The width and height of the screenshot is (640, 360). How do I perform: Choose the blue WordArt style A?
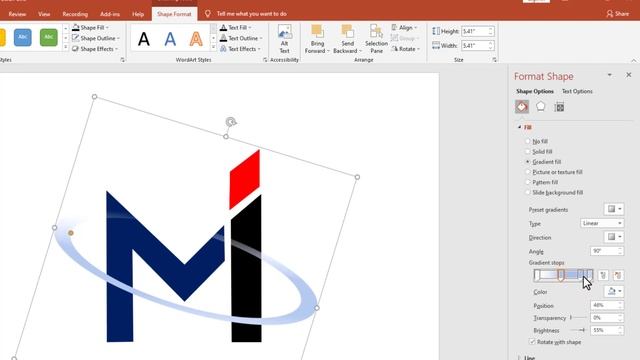[x=170, y=39]
